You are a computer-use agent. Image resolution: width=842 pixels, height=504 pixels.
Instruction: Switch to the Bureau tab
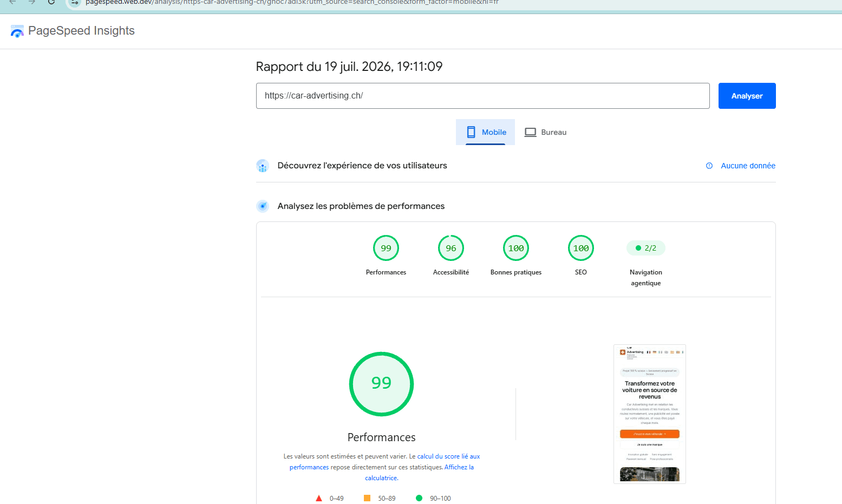(545, 132)
